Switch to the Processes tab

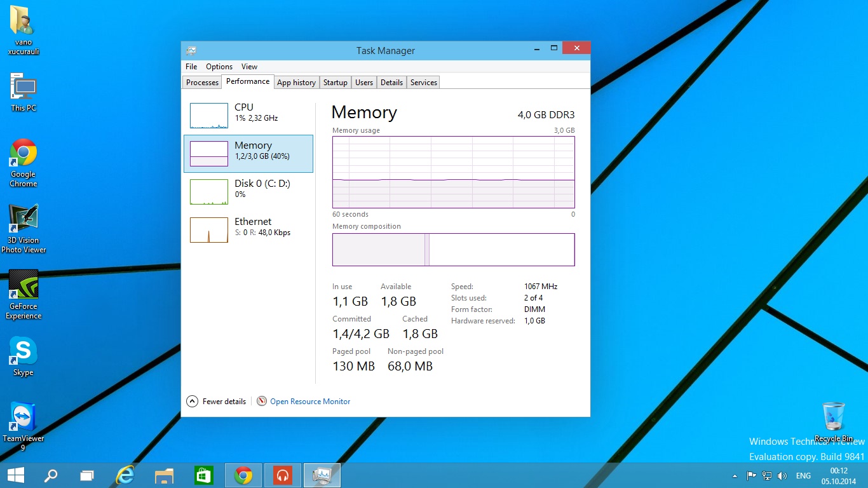click(x=202, y=83)
